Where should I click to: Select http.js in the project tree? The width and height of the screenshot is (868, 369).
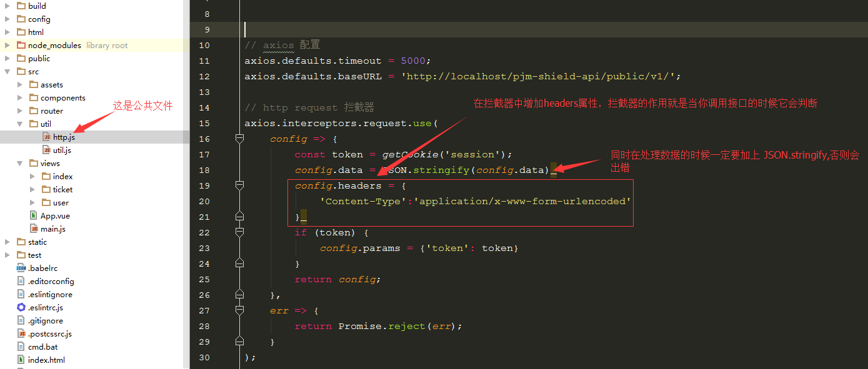click(64, 137)
